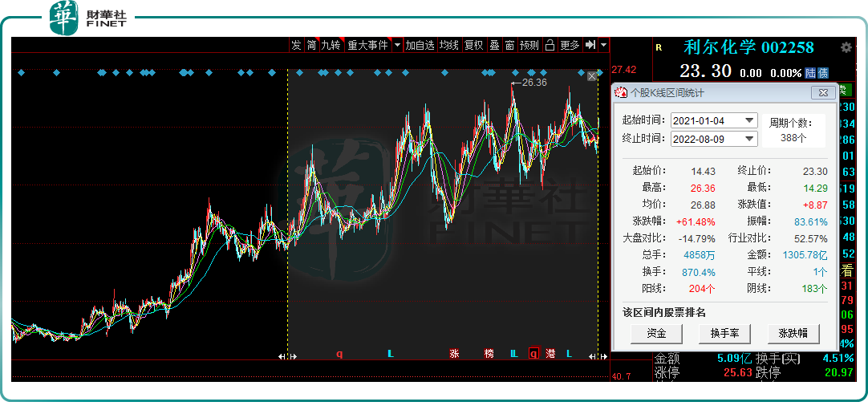This screenshot has height=418, width=868.
Task: Click the 388个 period count
Action: pyautogui.click(x=793, y=139)
